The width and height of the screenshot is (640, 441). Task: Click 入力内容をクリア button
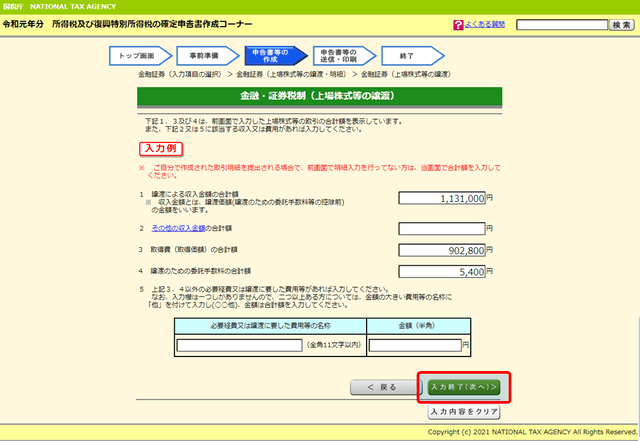(464, 412)
